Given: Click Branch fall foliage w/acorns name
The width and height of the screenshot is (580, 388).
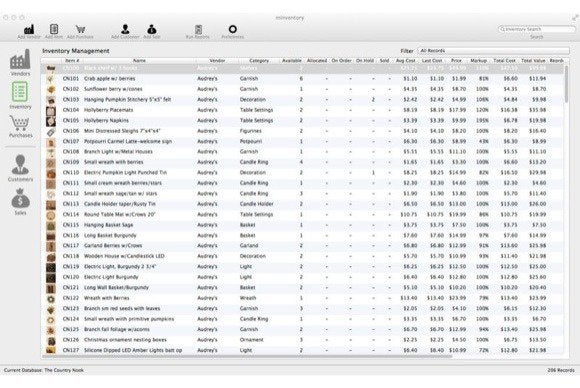Looking at the screenshot, I should click(x=117, y=330).
